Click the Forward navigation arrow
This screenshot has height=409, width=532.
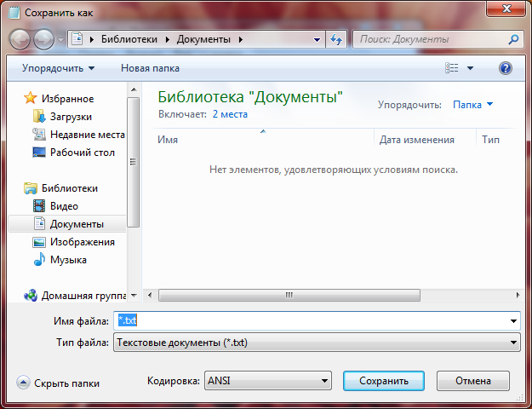(43, 39)
